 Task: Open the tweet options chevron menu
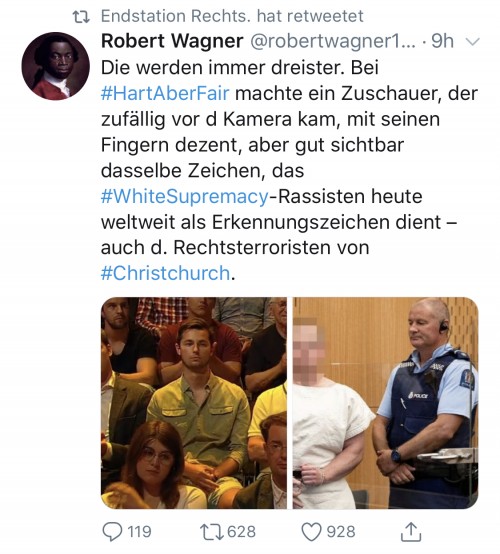click(473, 41)
